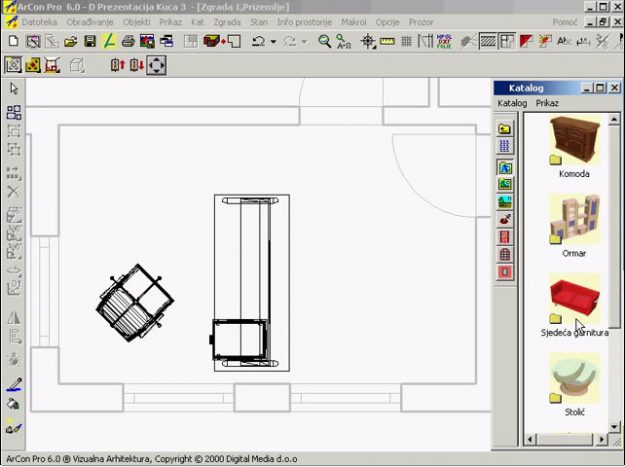The image size is (625, 467).
Task: Open the Prikaz menu in catalog panel
Action: point(547,103)
